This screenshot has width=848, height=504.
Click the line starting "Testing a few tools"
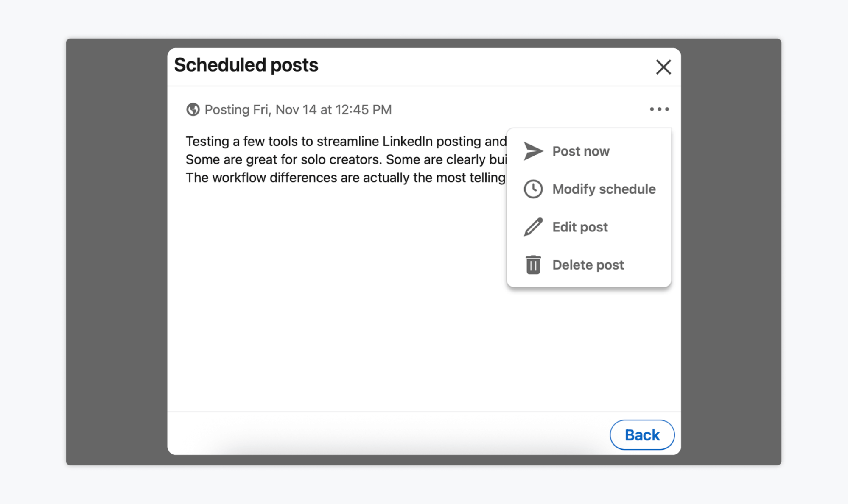(346, 141)
